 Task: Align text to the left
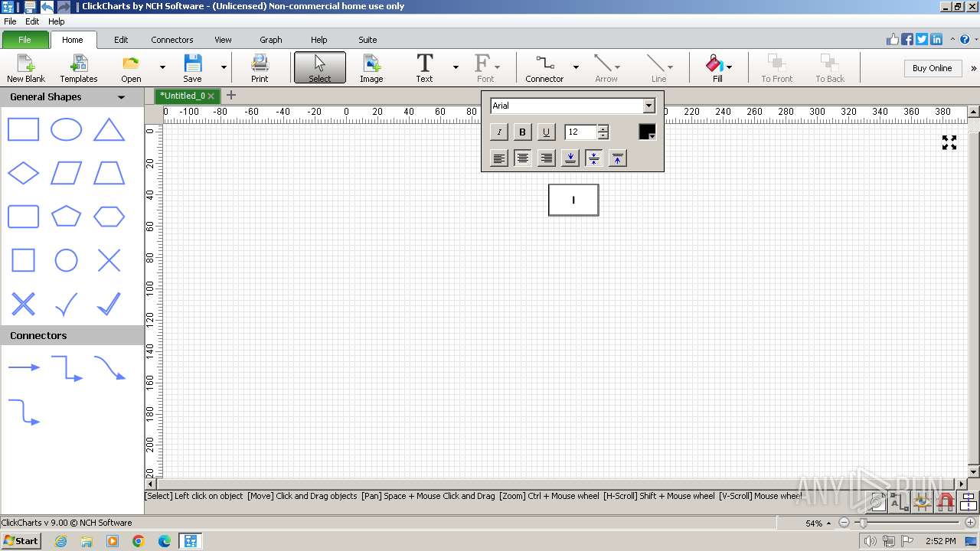(x=499, y=158)
